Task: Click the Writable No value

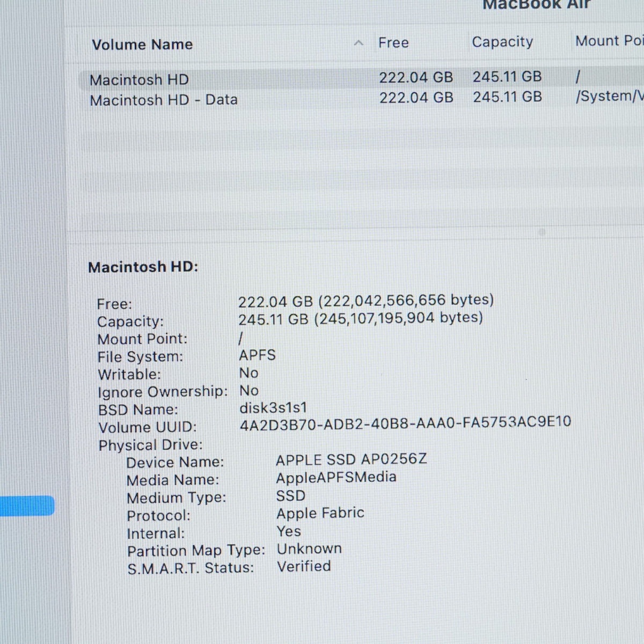Action: pos(248,373)
